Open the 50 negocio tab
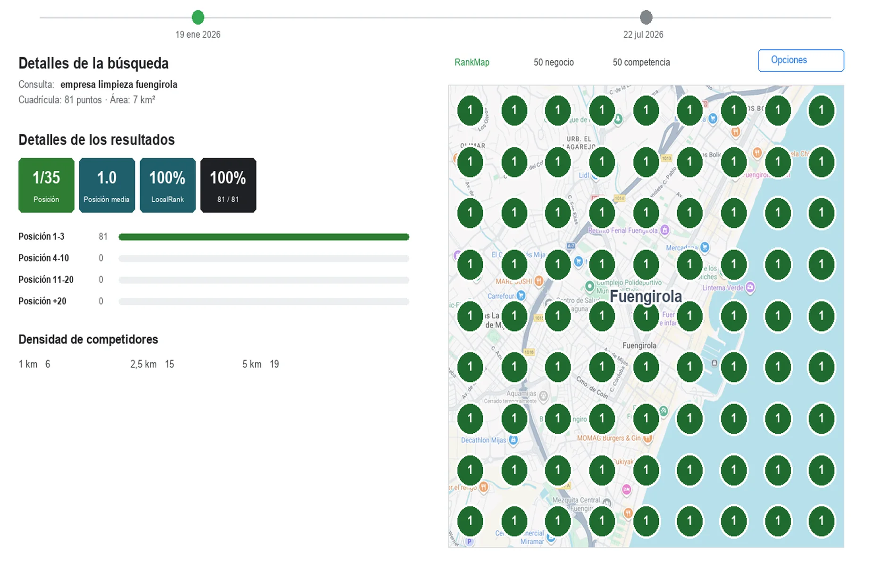The height and width of the screenshot is (588, 874). click(554, 62)
